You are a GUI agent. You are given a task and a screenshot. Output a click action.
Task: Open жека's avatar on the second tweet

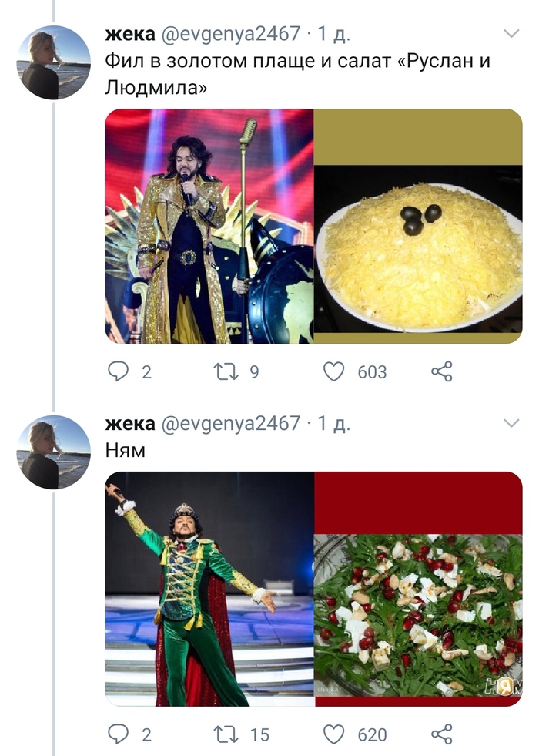click(54, 452)
